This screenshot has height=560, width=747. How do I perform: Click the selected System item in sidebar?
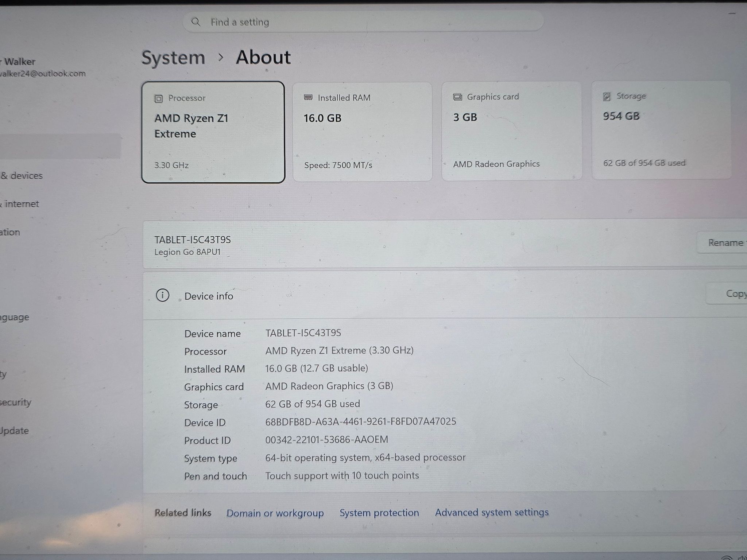click(x=60, y=146)
